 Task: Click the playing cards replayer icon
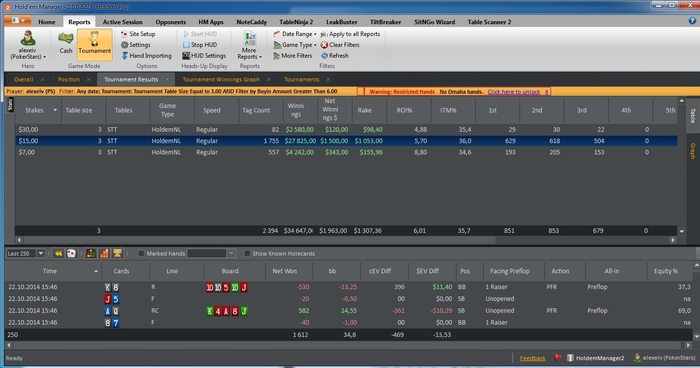tap(71, 253)
